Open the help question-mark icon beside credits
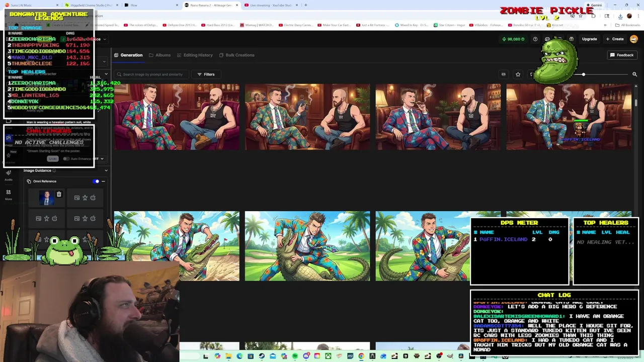The height and width of the screenshot is (362, 644). tap(535, 39)
